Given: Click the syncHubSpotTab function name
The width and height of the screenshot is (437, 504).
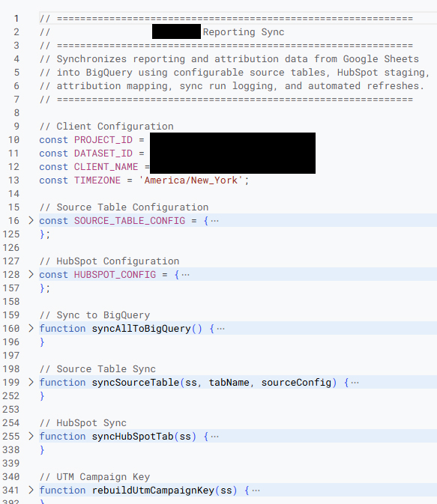Looking at the screenshot, I should pyautogui.click(x=133, y=437).
